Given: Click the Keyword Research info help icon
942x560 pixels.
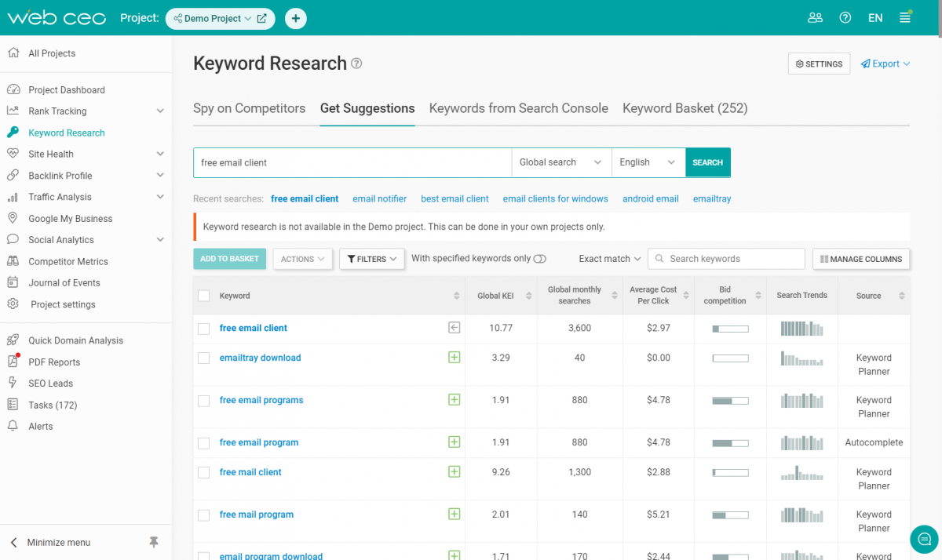Looking at the screenshot, I should point(356,64).
